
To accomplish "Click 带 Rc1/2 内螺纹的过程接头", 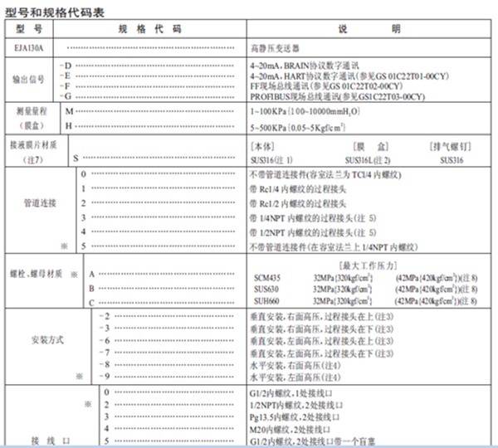I will pyautogui.click(x=298, y=204).
